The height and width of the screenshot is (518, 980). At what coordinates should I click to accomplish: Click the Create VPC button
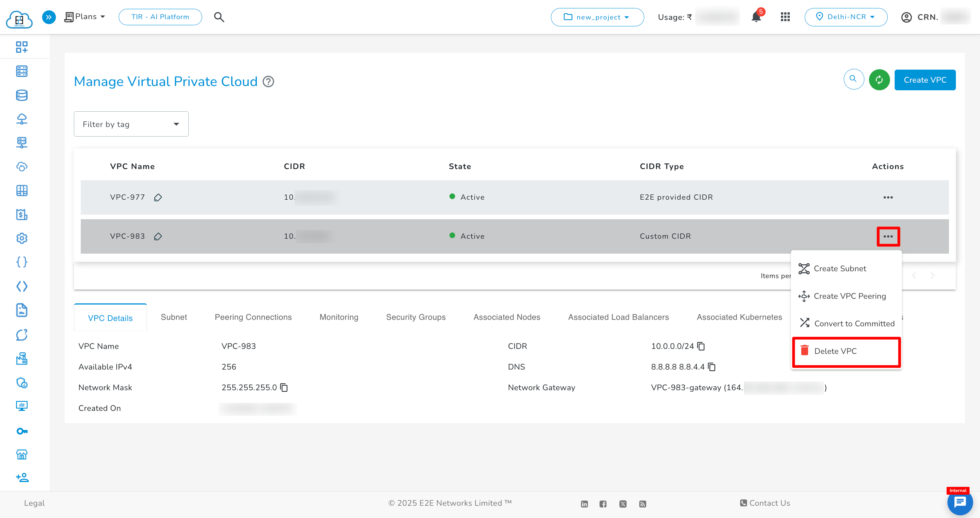point(925,80)
